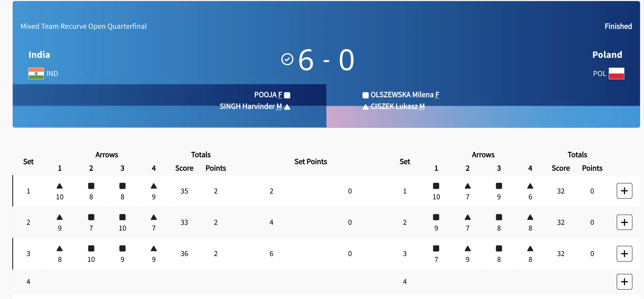The height and width of the screenshot is (299, 644).
Task: Click the India flag icon
Action: pos(36,73)
